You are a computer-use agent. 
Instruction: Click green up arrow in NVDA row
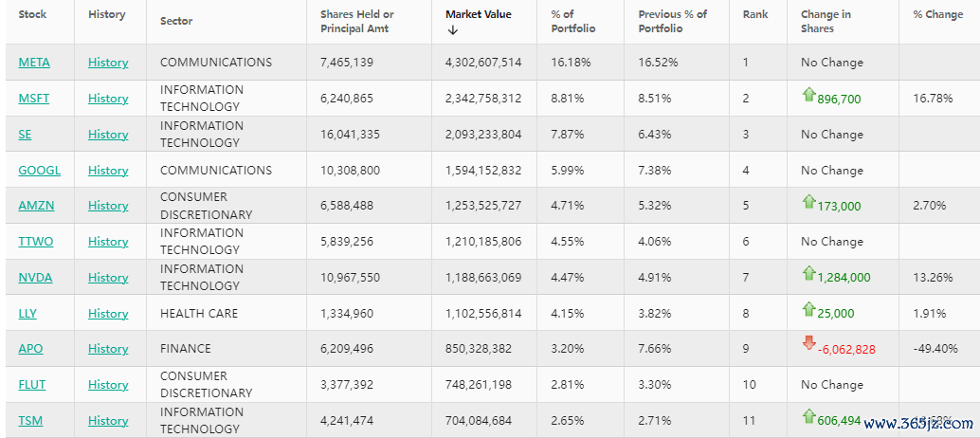coord(808,274)
